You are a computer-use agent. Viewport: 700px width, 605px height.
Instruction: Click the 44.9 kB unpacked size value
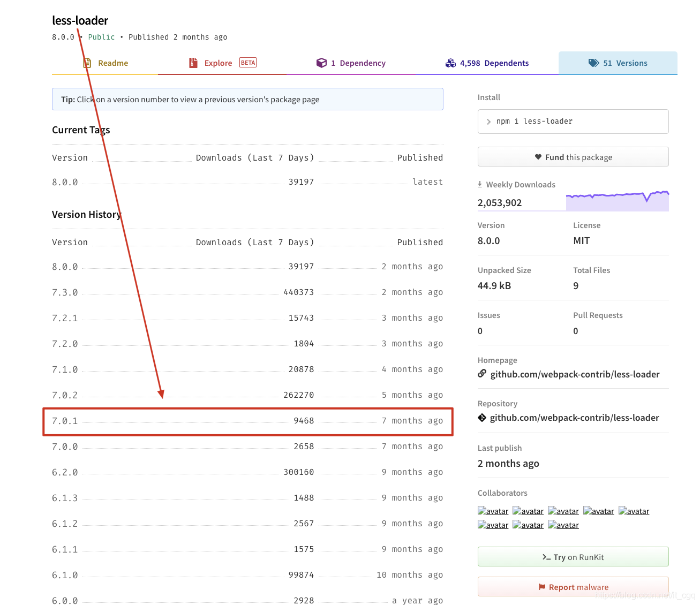click(494, 286)
